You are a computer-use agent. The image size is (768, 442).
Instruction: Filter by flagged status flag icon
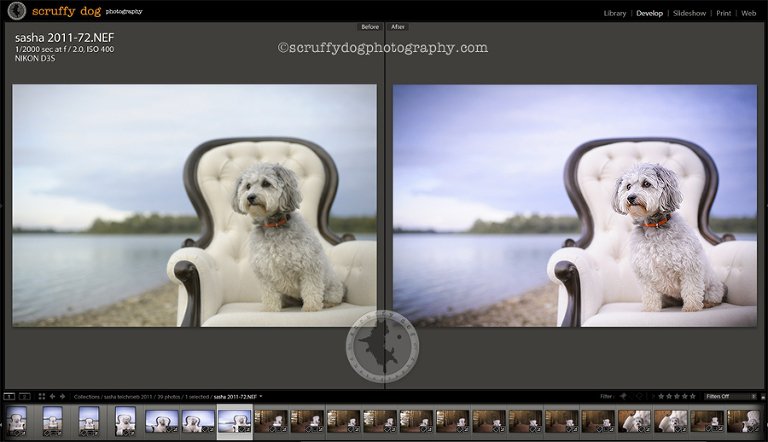pos(622,397)
